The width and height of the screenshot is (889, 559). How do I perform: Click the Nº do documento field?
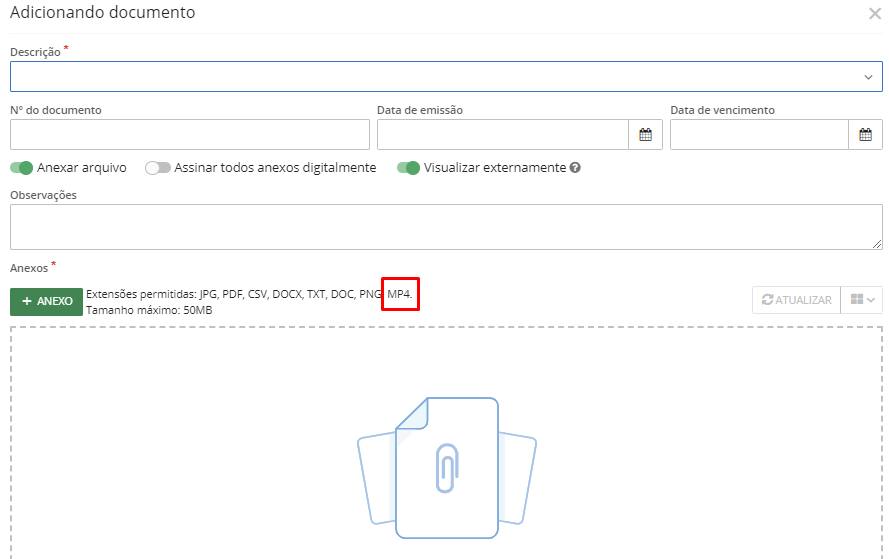pyautogui.click(x=190, y=135)
